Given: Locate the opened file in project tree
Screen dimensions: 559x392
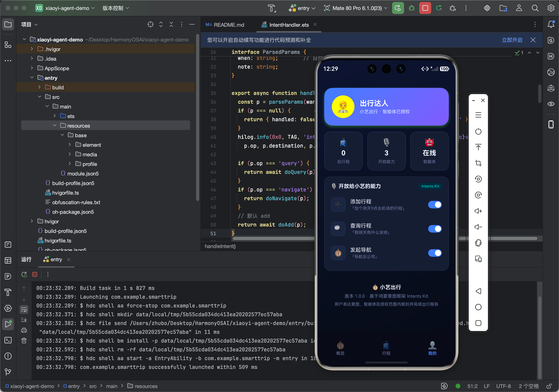Looking at the screenshot, I should [151, 24].
